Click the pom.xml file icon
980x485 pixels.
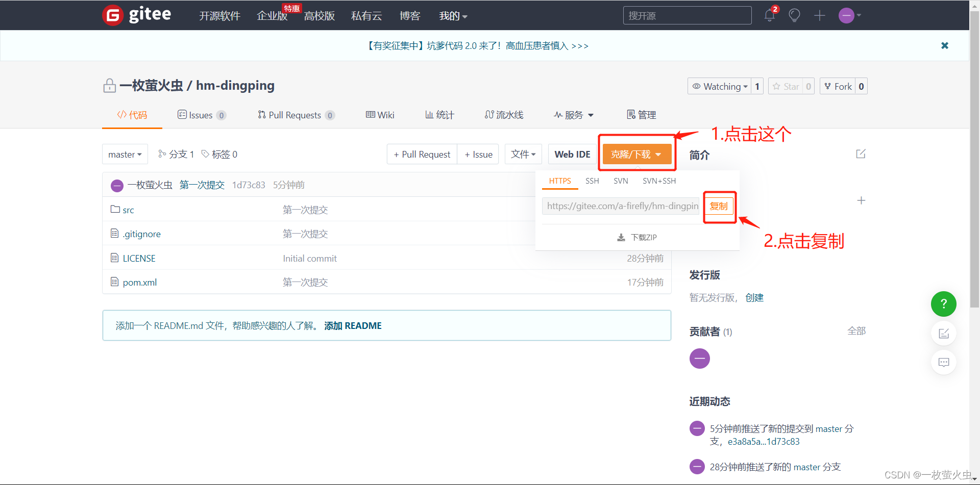click(115, 282)
